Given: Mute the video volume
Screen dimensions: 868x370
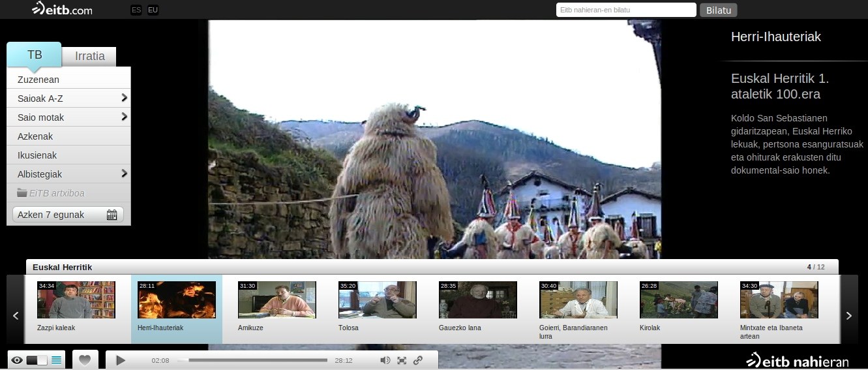Looking at the screenshot, I should pyautogui.click(x=385, y=360).
